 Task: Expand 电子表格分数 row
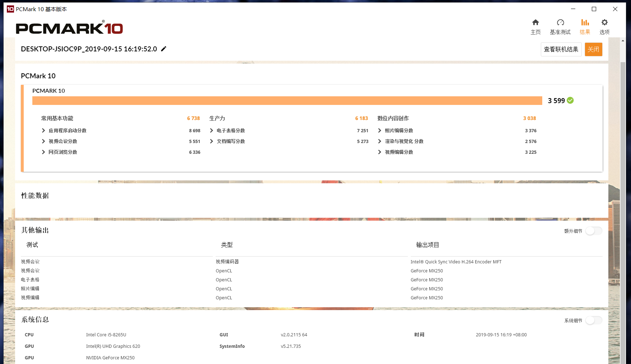[212, 130]
